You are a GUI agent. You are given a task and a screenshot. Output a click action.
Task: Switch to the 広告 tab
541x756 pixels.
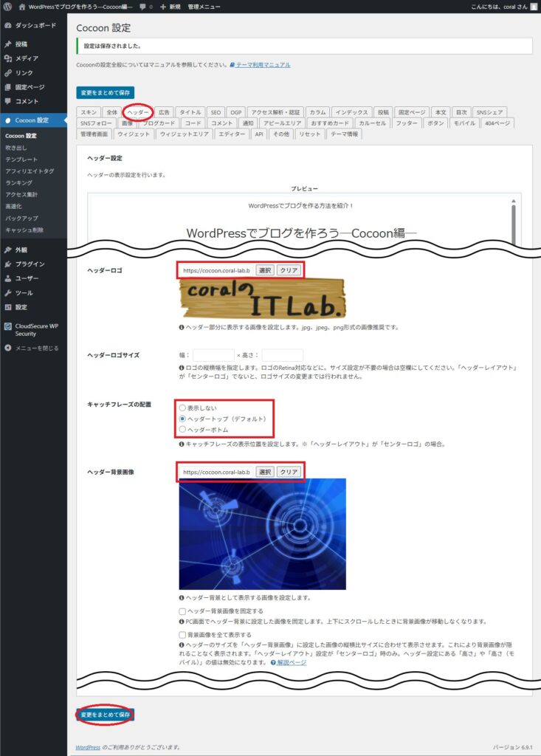165,112
